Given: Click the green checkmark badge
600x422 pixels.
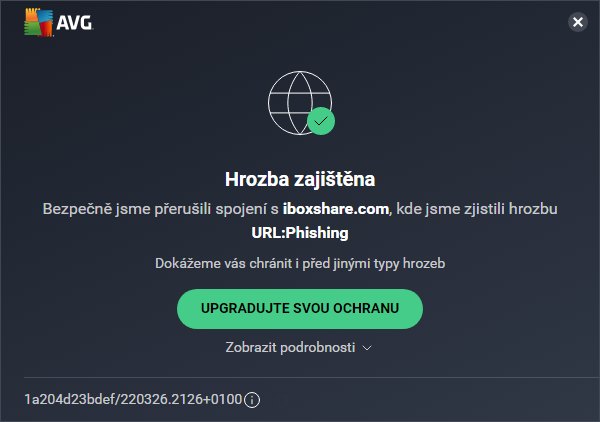Looking at the screenshot, I should 321,121.
